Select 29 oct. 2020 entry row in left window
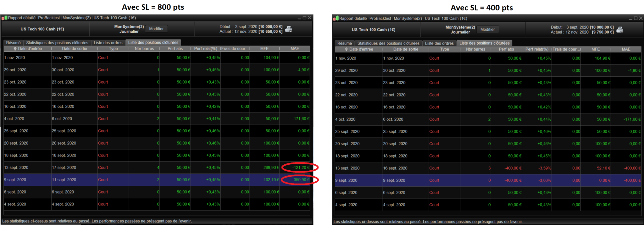This screenshot has width=644, height=225. (157, 70)
